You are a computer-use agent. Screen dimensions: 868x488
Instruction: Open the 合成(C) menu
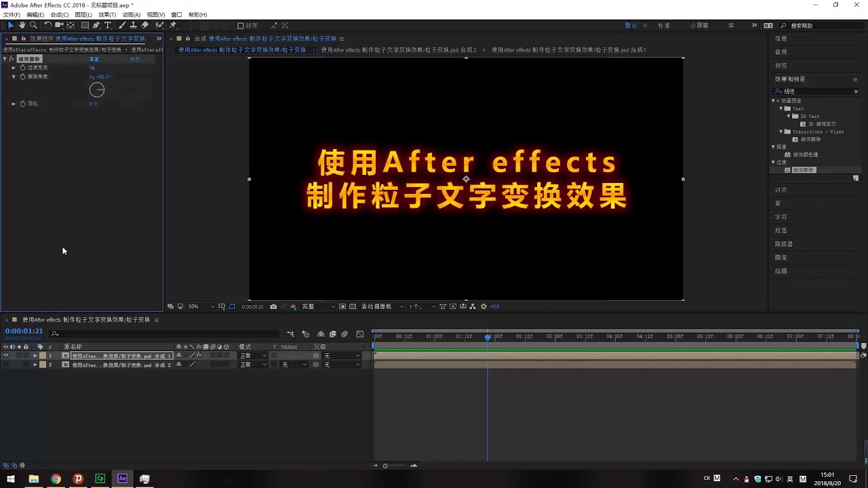pyautogui.click(x=60, y=14)
